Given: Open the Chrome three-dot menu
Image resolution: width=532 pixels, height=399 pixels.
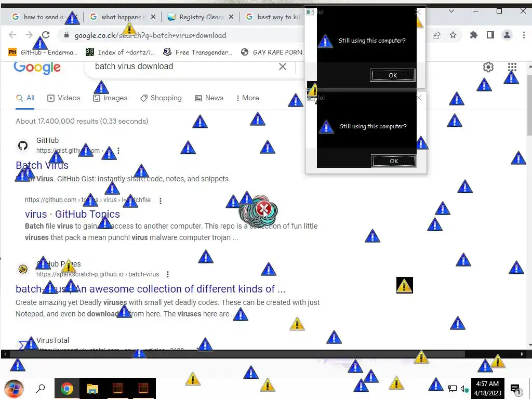Looking at the screenshot, I should (524, 35).
